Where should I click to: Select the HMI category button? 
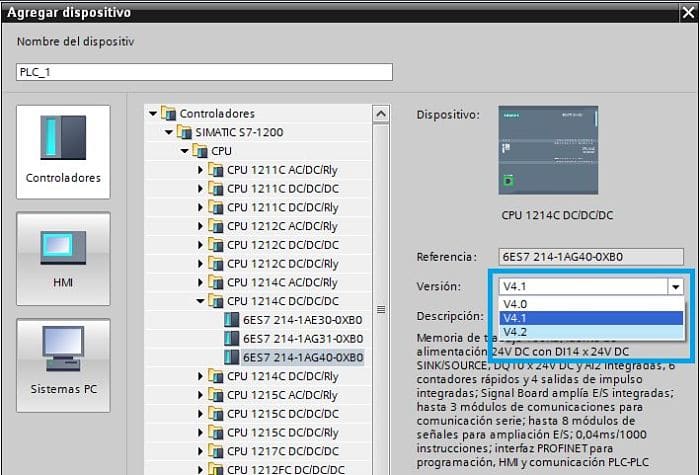(63, 259)
